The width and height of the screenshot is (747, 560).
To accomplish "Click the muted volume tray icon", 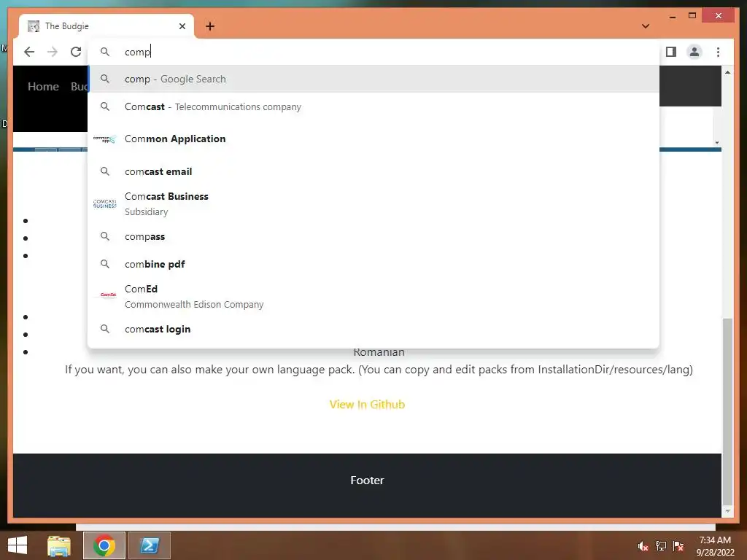I will 643,546.
